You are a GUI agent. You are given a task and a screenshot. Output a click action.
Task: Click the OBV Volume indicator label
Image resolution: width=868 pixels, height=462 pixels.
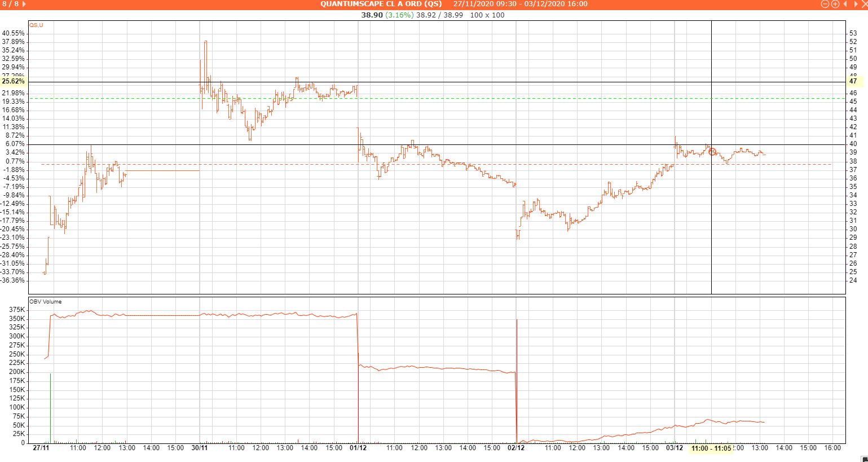click(x=46, y=302)
